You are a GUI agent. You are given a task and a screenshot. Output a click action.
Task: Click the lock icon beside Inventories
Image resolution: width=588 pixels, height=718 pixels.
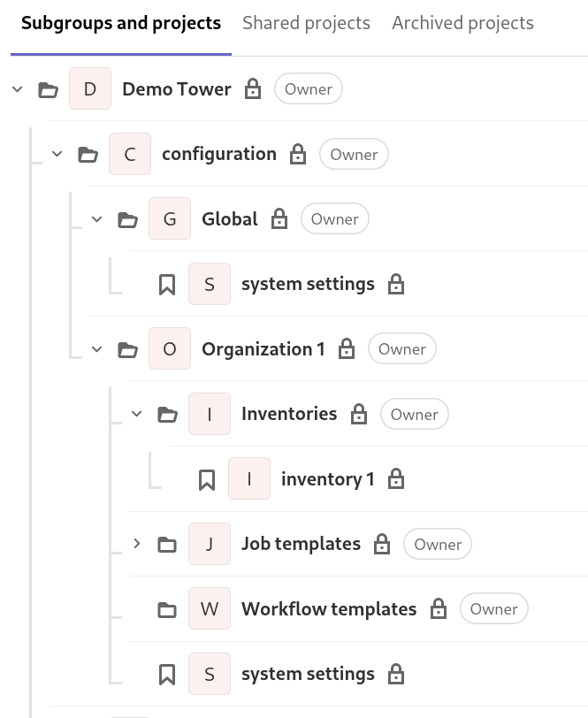pos(359,414)
